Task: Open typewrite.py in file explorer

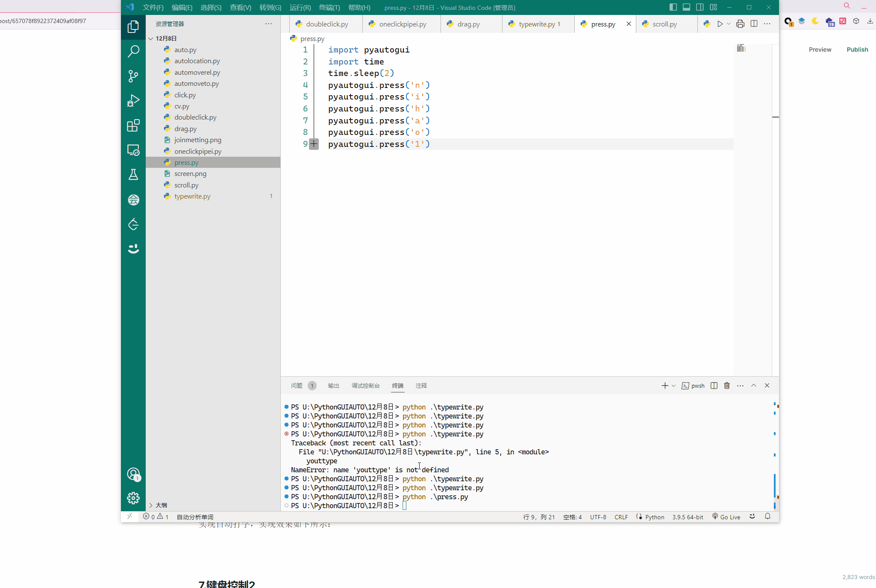Action: 213,196
